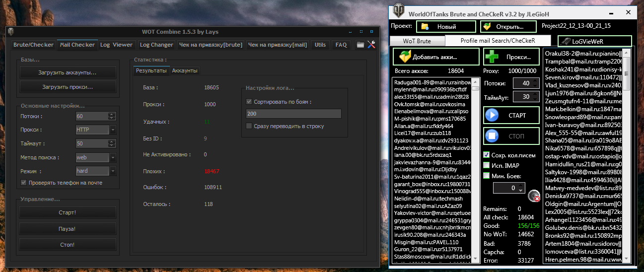Open the Log Viewer tab
The image size is (644, 272).
[116, 45]
